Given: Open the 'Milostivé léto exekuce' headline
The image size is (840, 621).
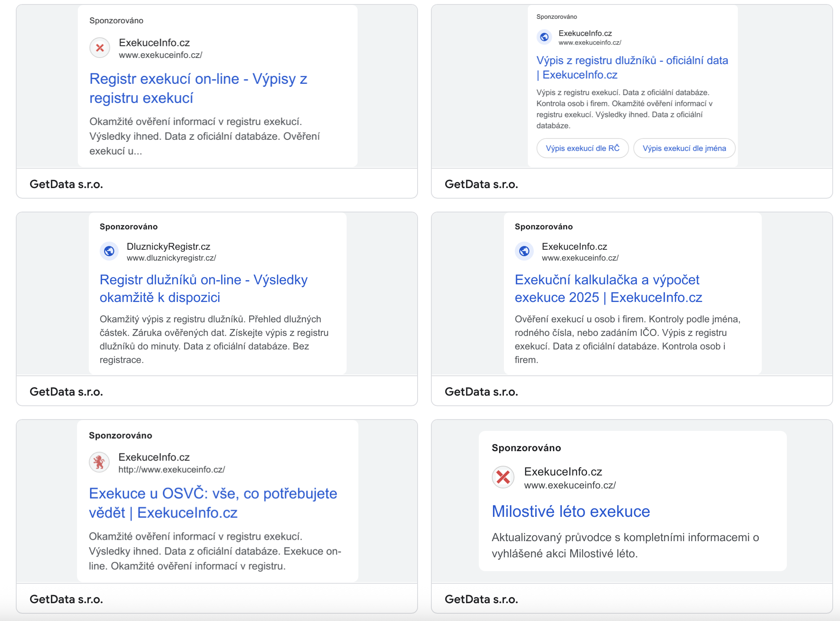Looking at the screenshot, I should [571, 512].
